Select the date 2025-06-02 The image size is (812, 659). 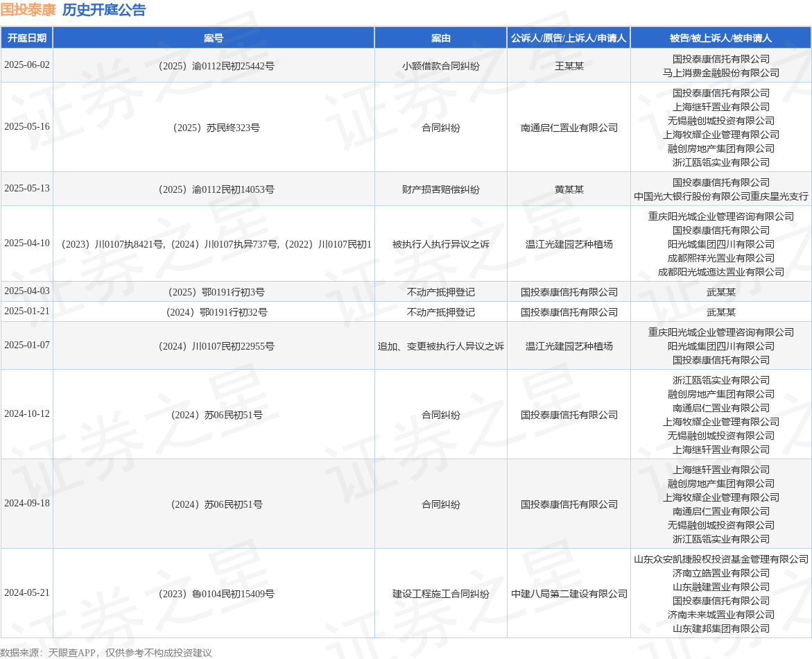(x=27, y=65)
